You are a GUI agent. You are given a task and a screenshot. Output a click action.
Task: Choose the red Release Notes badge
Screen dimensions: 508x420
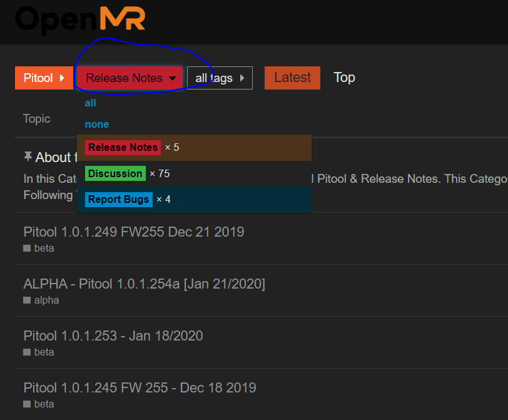point(123,148)
